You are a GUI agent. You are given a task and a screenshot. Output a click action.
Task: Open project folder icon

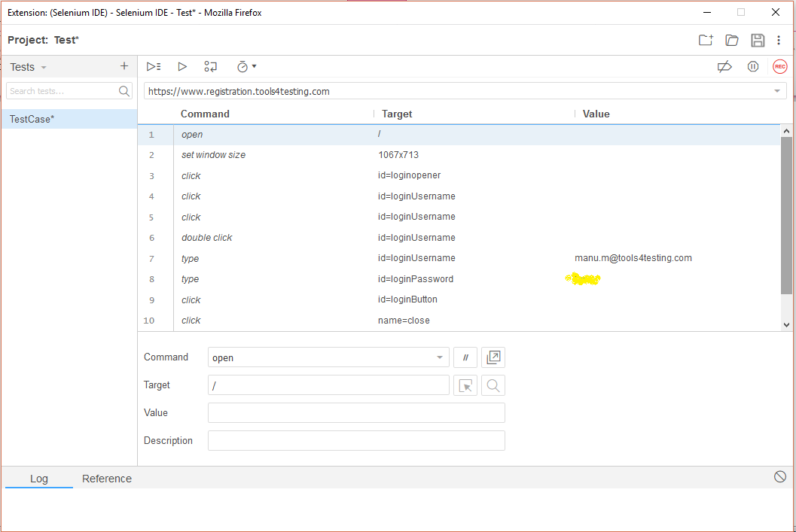[731, 40]
